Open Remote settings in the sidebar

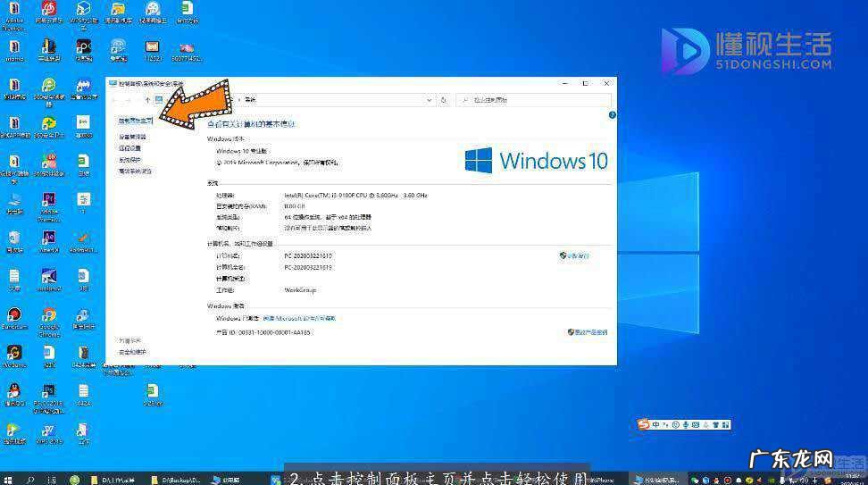[x=129, y=148]
